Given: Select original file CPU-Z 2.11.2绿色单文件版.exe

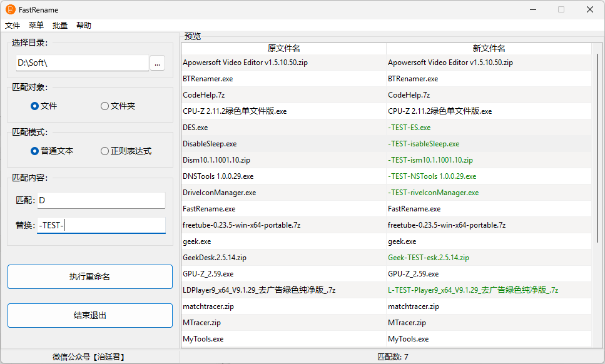Looking at the screenshot, I should (x=235, y=111).
